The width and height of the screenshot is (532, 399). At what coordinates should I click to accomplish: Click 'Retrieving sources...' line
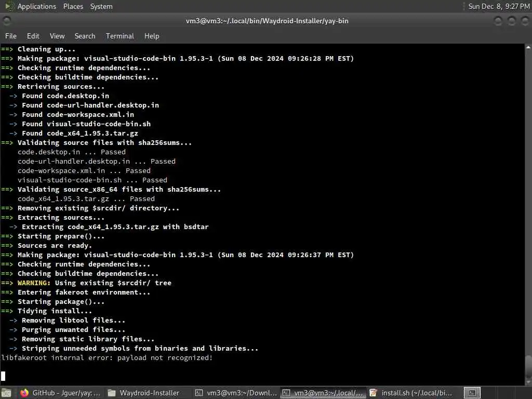[x=52, y=87]
